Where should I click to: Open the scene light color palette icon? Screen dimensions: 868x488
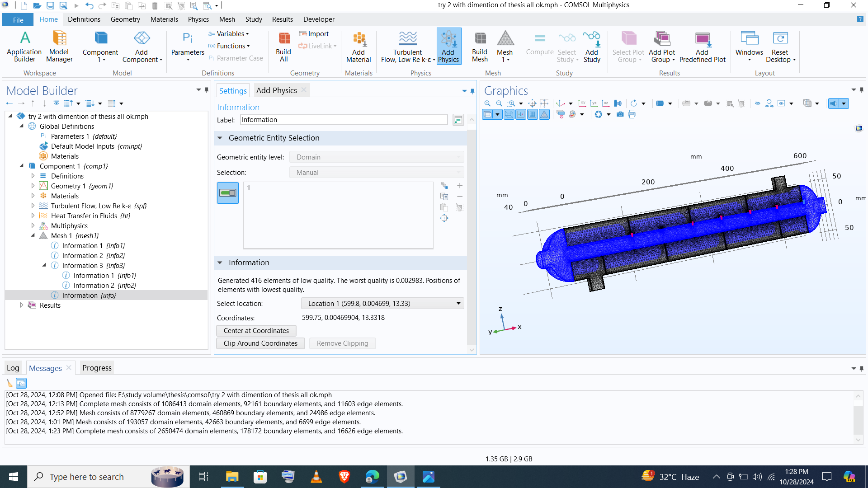[572, 115]
